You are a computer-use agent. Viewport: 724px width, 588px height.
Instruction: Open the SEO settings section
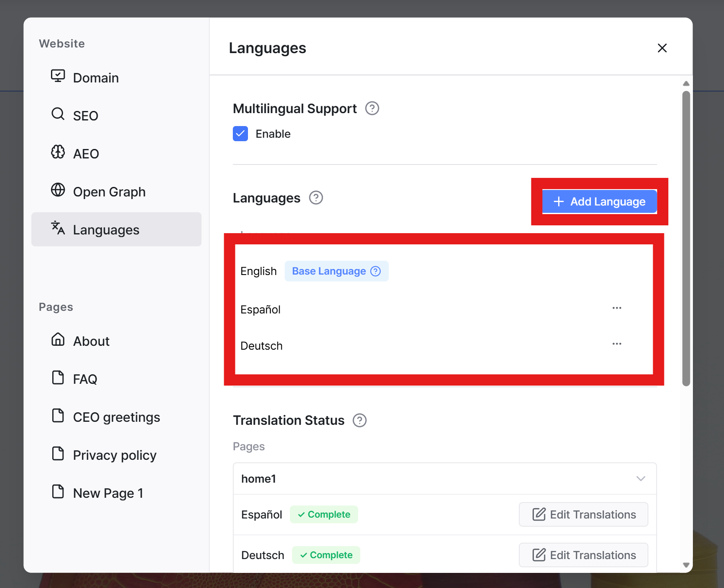click(x=116, y=116)
